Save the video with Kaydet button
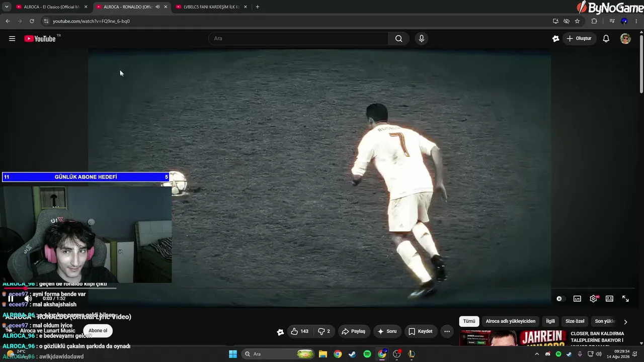Viewport: 644px width, 362px height. point(421,331)
